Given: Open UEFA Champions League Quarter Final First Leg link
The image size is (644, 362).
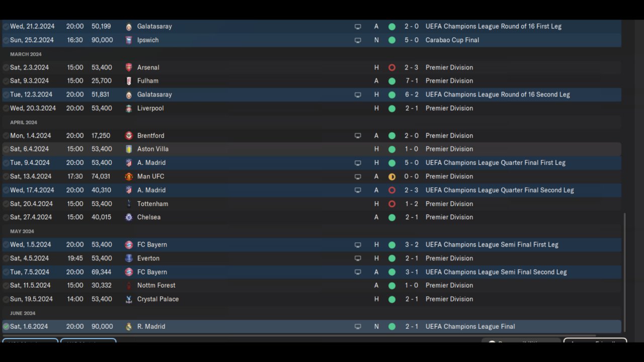Looking at the screenshot, I should point(496,163).
